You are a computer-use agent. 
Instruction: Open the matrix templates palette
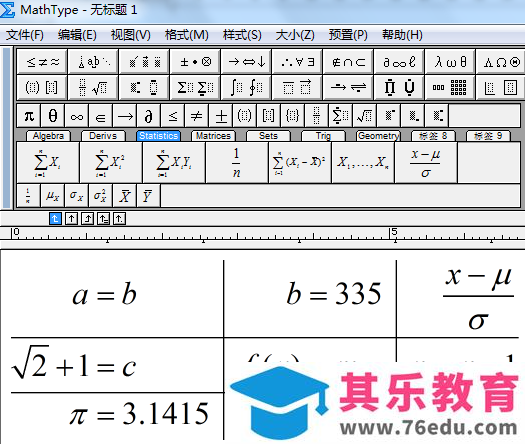pyautogui.click(x=450, y=87)
